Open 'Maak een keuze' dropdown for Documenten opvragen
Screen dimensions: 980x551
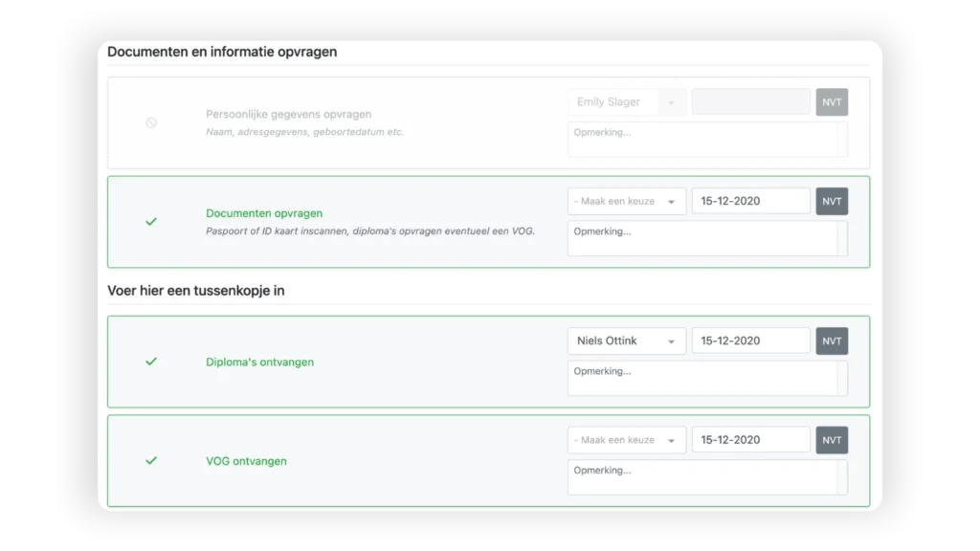pyautogui.click(x=626, y=202)
